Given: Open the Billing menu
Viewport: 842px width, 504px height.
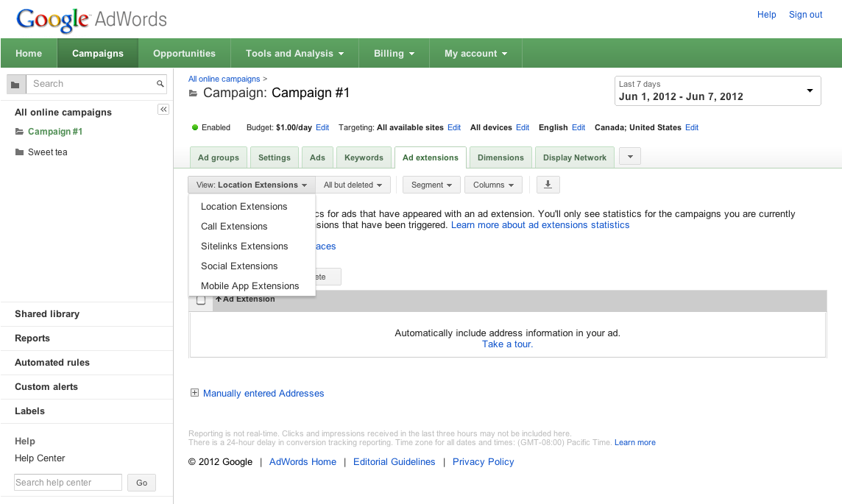Looking at the screenshot, I should pyautogui.click(x=394, y=53).
